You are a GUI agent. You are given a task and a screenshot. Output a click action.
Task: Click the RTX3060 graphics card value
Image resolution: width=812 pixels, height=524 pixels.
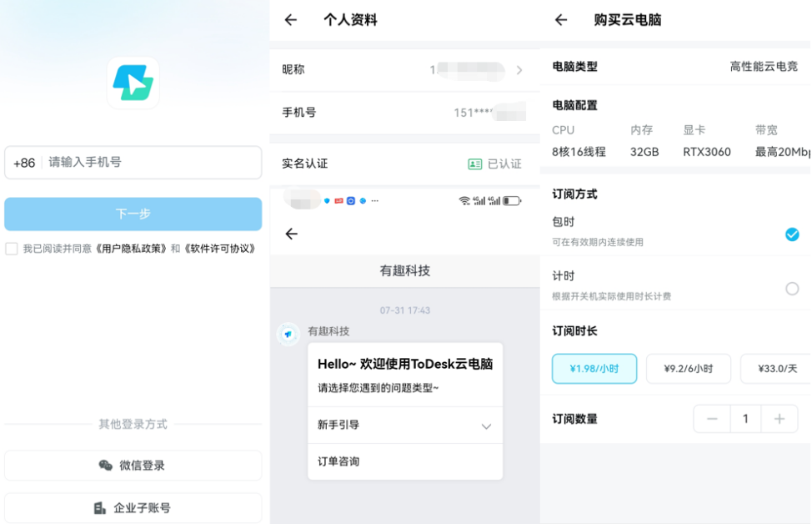point(707,152)
